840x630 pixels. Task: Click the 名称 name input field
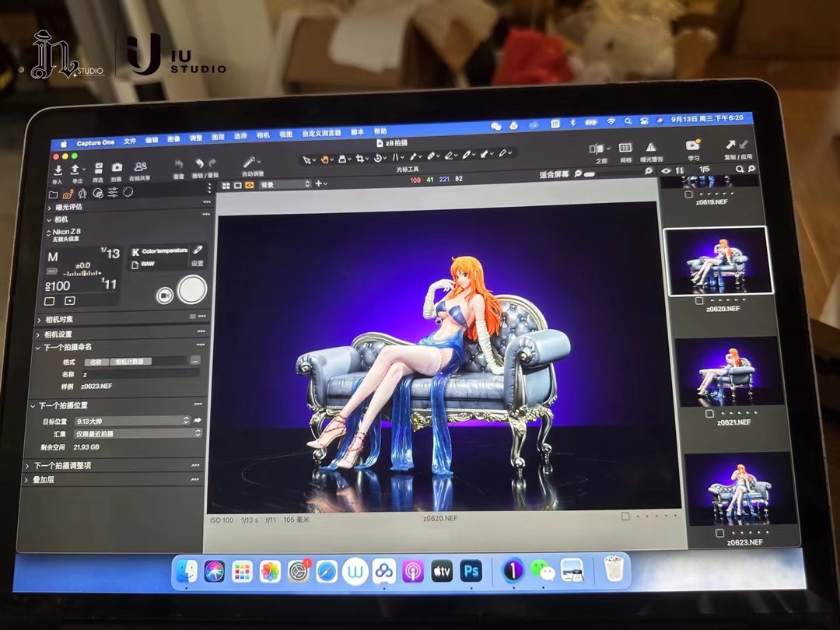pyautogui.click(x=140, y=374)
